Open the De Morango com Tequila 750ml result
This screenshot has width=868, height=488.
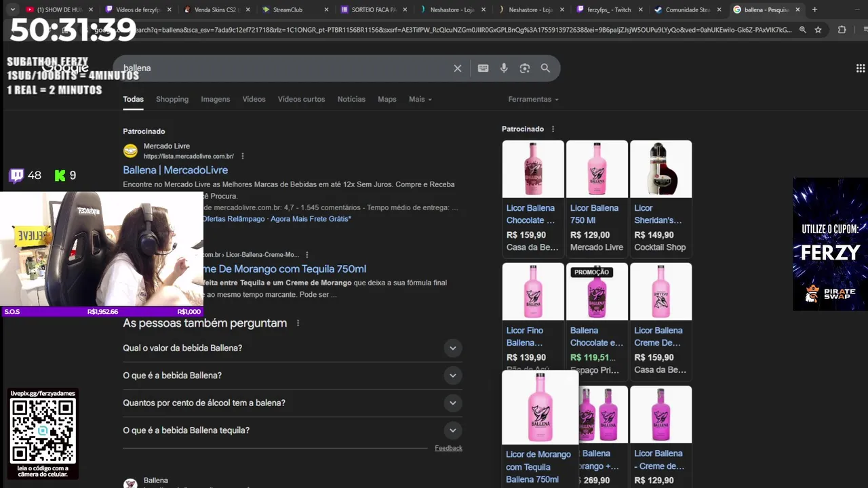(285, 269)
